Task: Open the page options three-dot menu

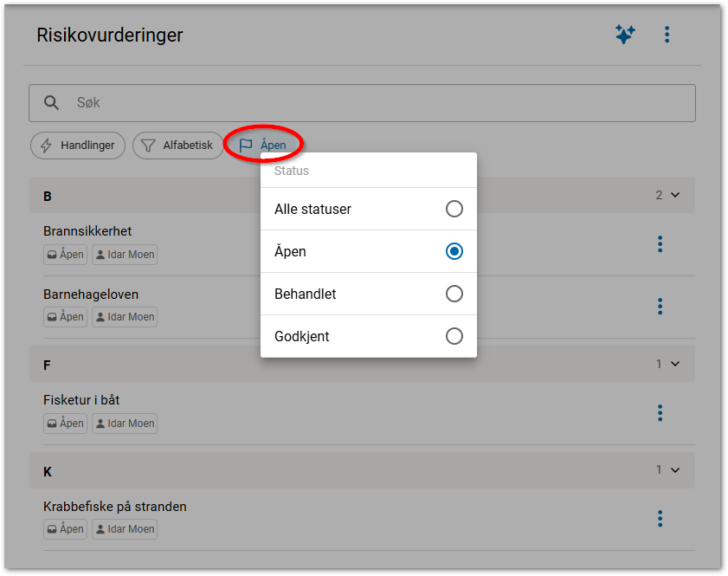Action: (667, 35)
